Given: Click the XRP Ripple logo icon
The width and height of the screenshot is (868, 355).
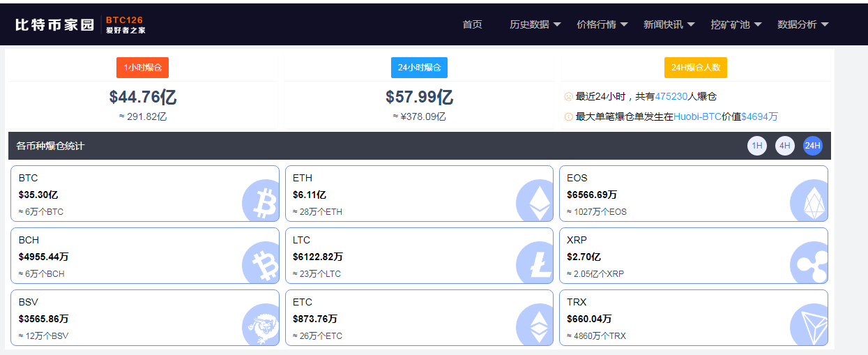Looking at the screenshot, I should (x=809, y=264).
